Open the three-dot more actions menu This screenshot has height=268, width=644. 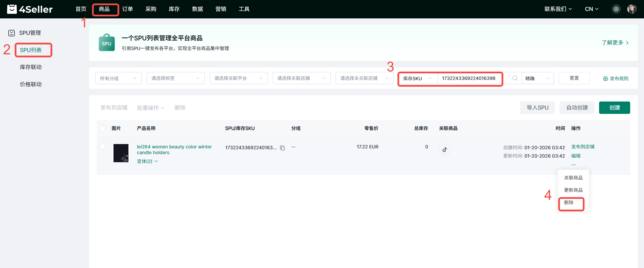pyautogui.click(x=573, y=165)
